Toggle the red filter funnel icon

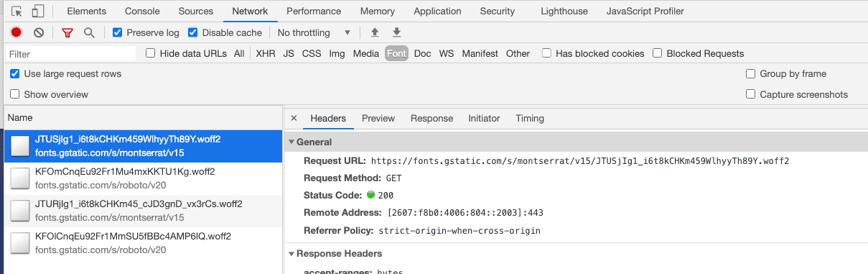tap(67, 32)
